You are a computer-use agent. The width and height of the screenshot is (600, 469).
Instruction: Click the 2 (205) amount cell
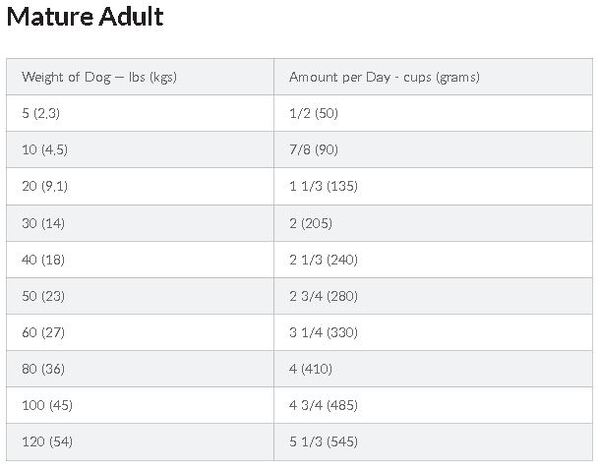point(314,223)
